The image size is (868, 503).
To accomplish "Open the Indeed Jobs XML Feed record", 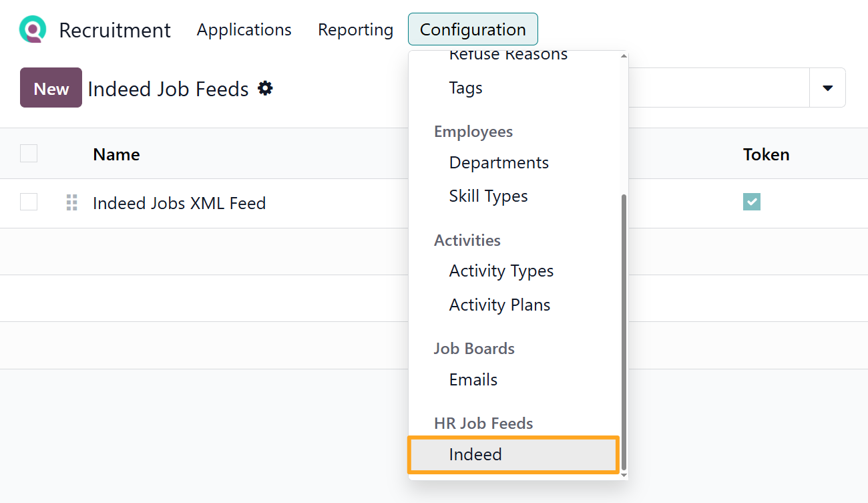I will tap(179, 203).
